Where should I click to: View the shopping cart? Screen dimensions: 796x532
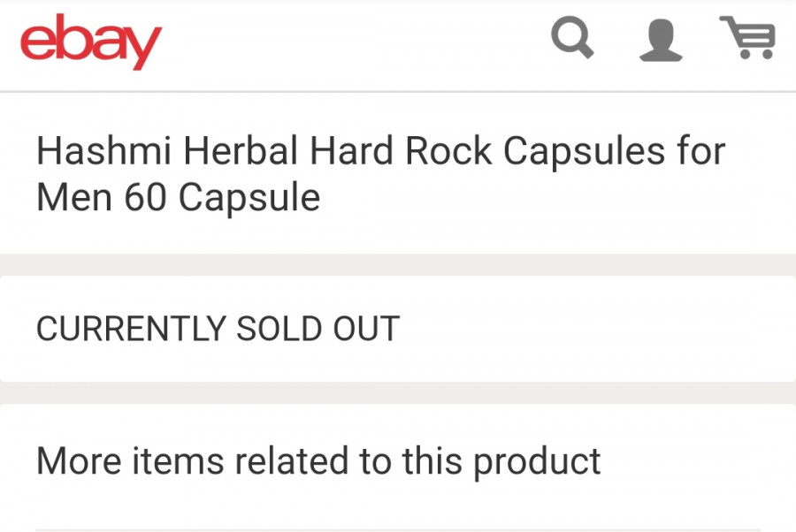(748, 38)
